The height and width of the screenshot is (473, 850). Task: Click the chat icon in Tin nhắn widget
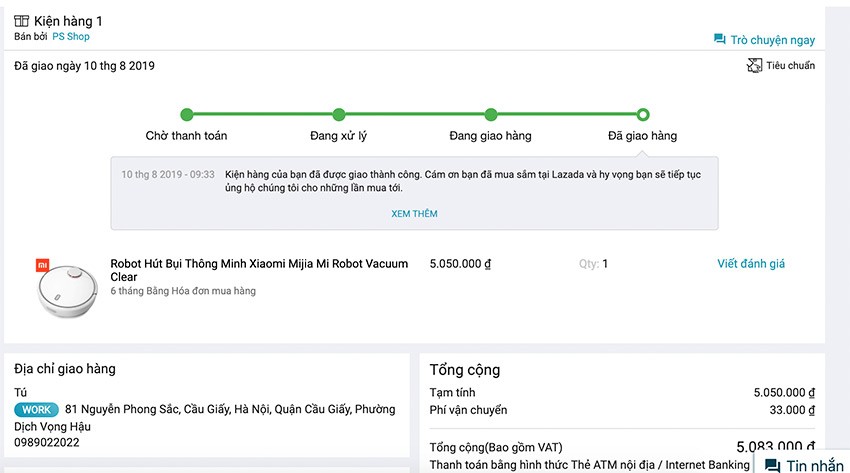point(772,465)
